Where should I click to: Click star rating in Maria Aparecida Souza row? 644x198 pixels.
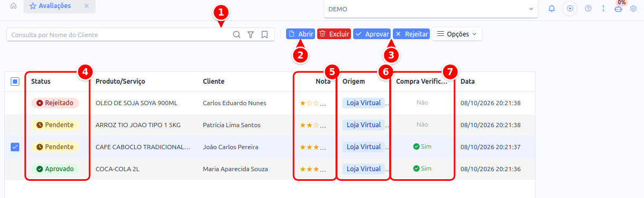click(x=313, y=169)
